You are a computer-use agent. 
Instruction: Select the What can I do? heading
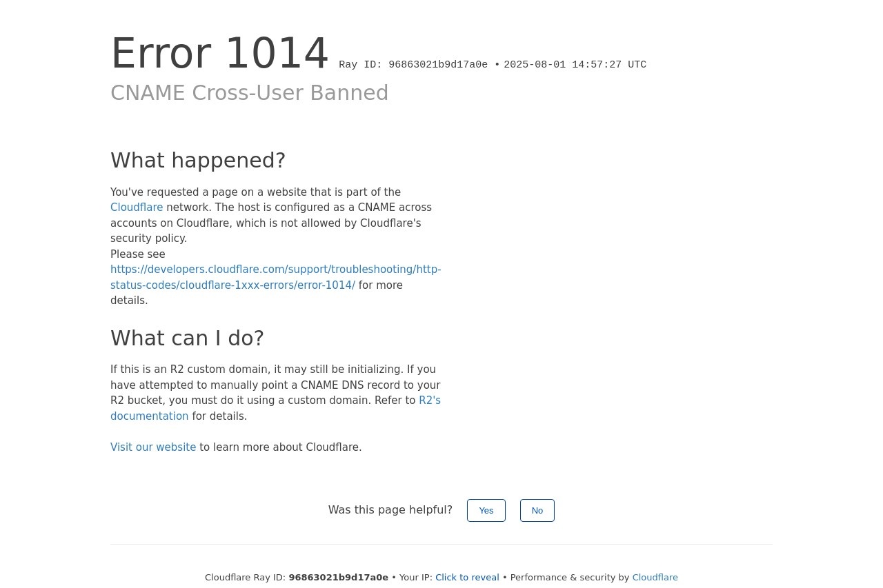point(187,338)
